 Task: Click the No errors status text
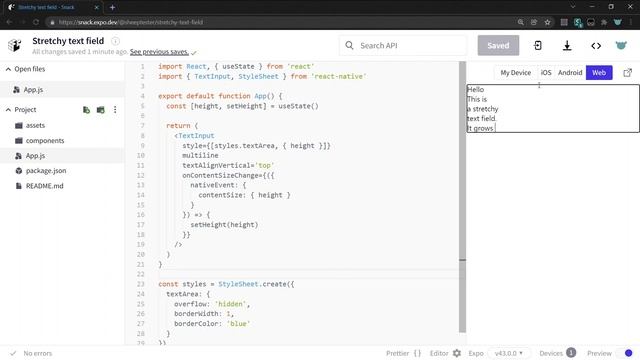tap(38, 353)
